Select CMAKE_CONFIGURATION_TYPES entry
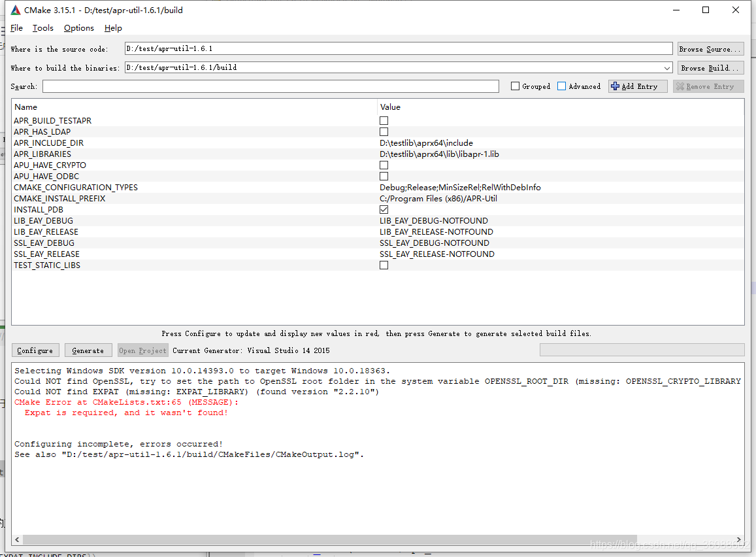 76,187
